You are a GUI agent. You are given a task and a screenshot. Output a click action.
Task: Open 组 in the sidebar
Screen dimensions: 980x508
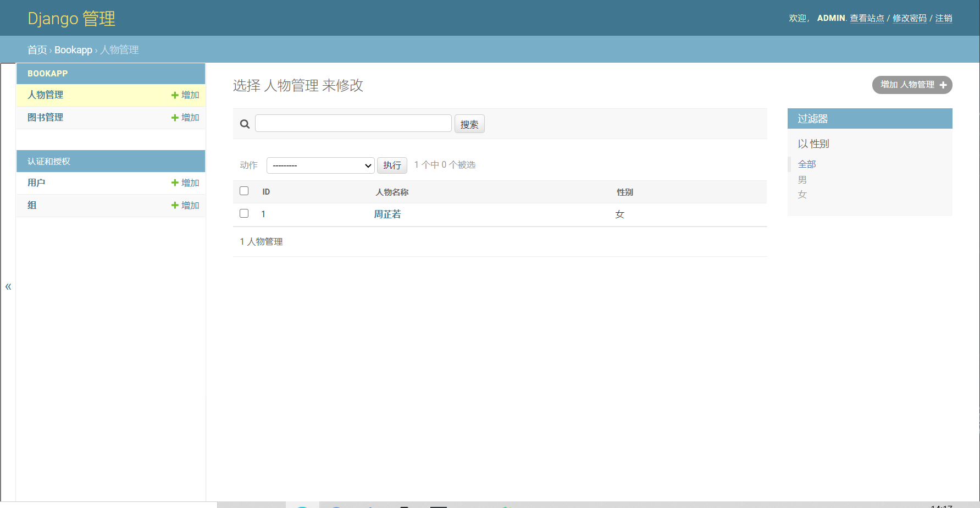pos(32,206)
